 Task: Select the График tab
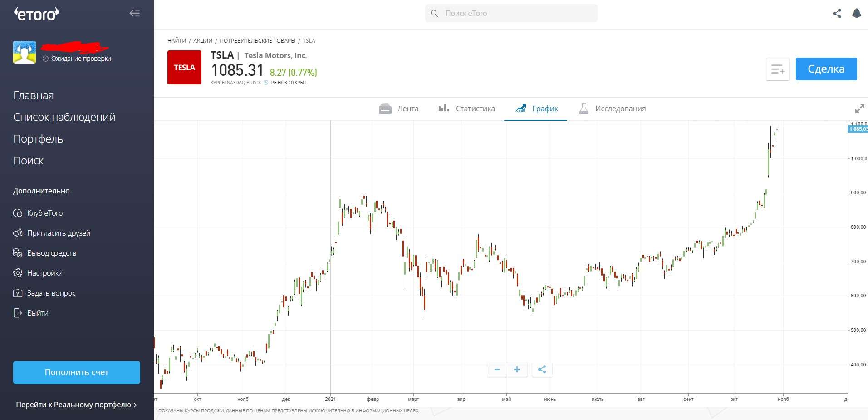coord(537,109)
